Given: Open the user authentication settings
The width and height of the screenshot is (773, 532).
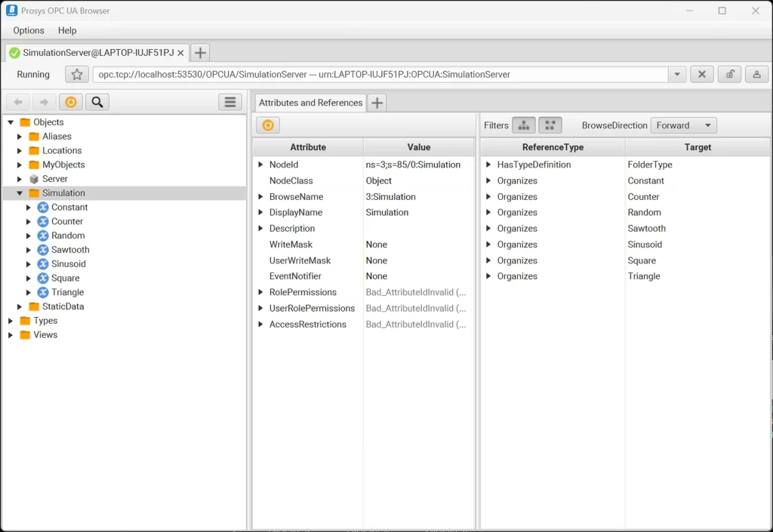Looking at the screenshot, I should (757, 74).
